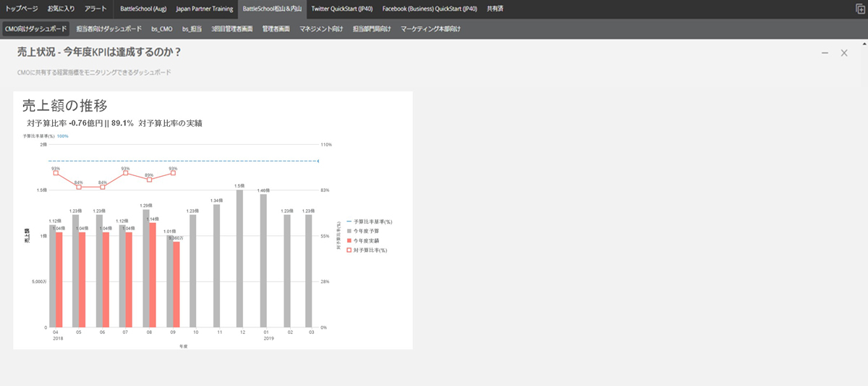Open the お気に入り menu
The width and height of the screenshot is (868, 386).
point(60,9)
